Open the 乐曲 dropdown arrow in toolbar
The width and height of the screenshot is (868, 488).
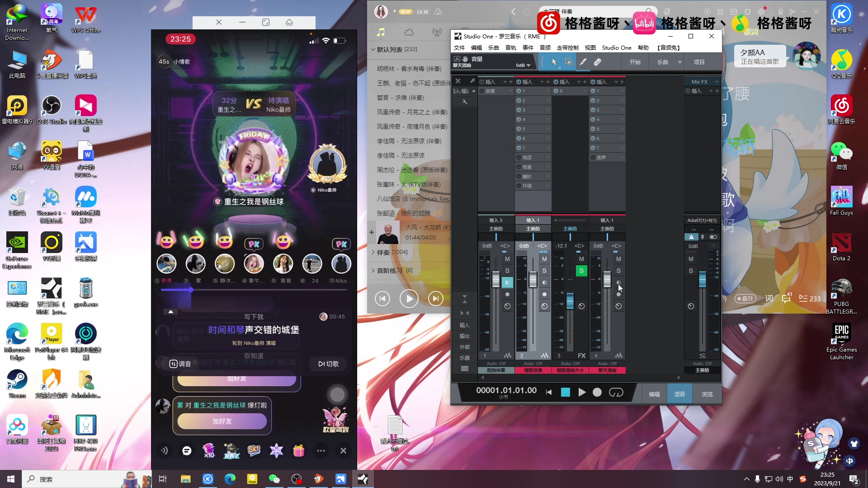pyautogui.click(x=679, y=62)
